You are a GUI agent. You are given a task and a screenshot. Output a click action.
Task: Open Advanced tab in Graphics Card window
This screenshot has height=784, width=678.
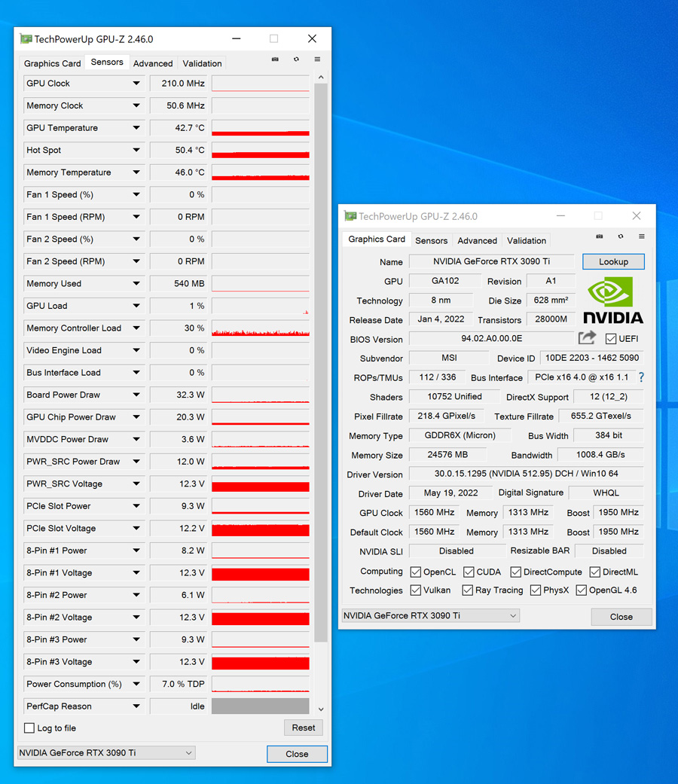pyautogui.click(x=477, y=240)
